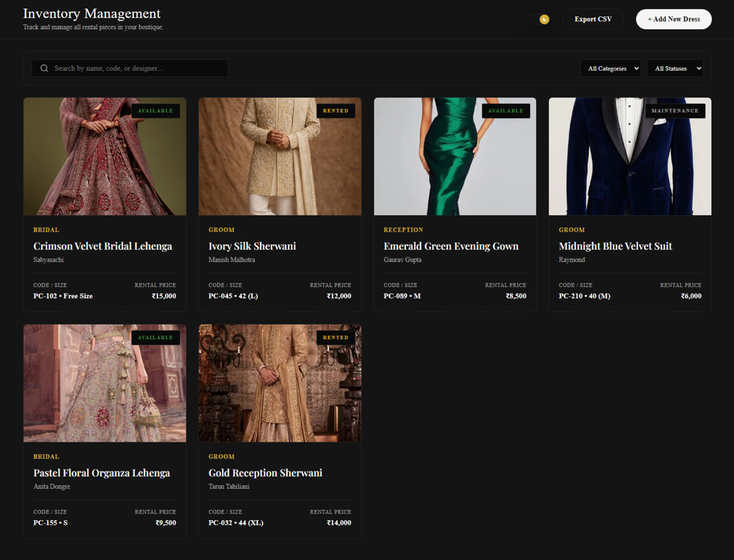Viewport: 734px width, 560px height.
Task: Select the Gold Reception Sherwani title
Action: 265,473
